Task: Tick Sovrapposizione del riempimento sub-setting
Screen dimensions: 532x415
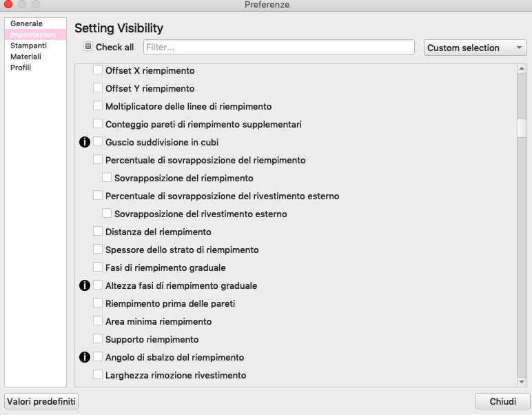Action: [107, 178]
